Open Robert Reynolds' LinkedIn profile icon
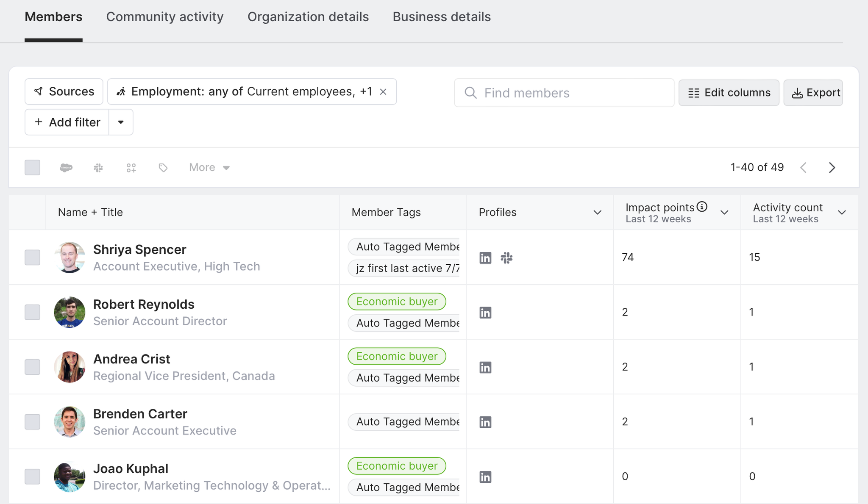 pyautogui.click(x=485, y=313)
